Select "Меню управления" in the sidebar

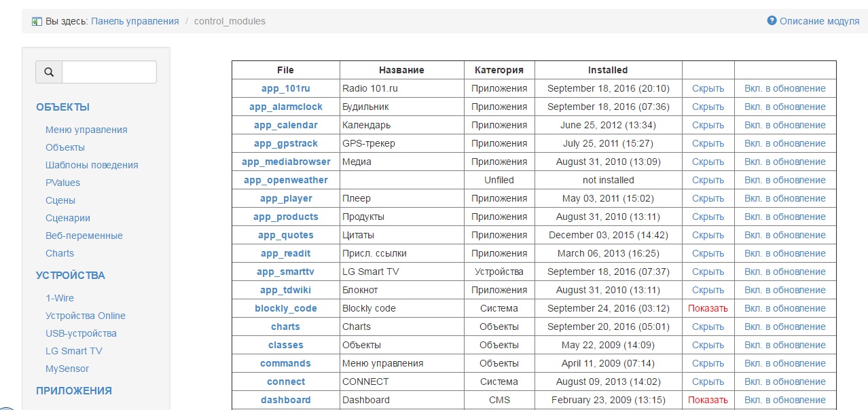point(86,130)
